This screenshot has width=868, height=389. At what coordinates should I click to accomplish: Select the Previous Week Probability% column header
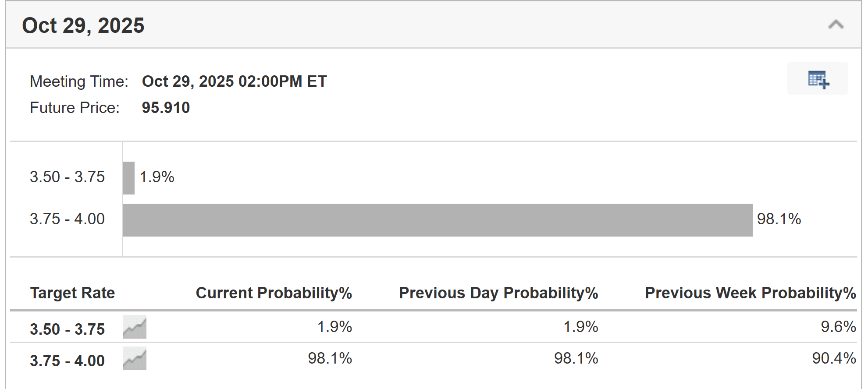tap(750, 293)
